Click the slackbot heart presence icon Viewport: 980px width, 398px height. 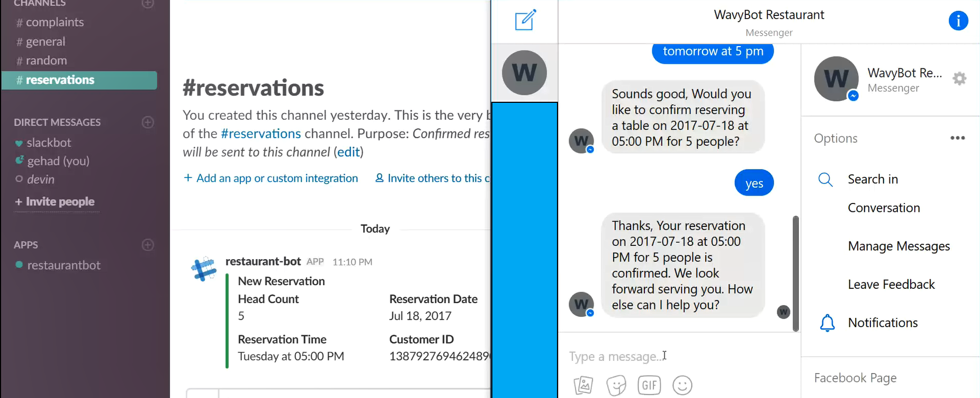[19, 143]
